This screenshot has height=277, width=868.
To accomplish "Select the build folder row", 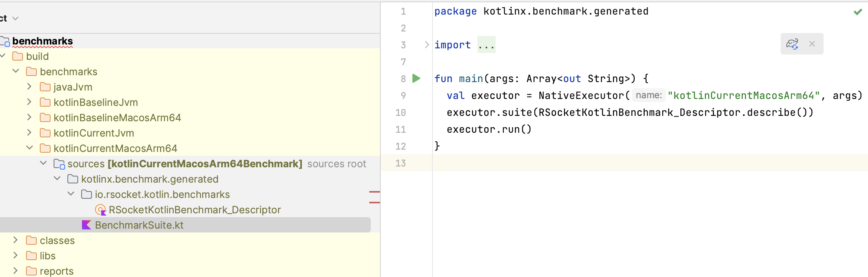I will 37,56.
